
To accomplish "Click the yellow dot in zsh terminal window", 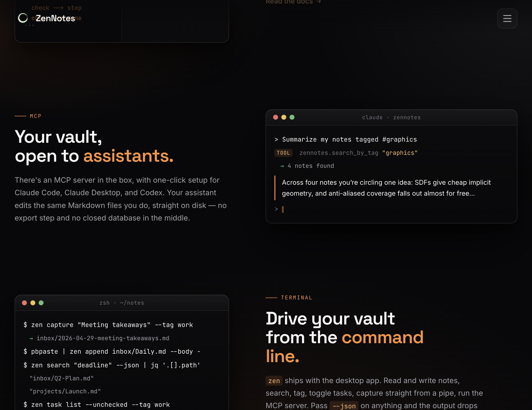I will pyautogui.click(x=33, y=303).
